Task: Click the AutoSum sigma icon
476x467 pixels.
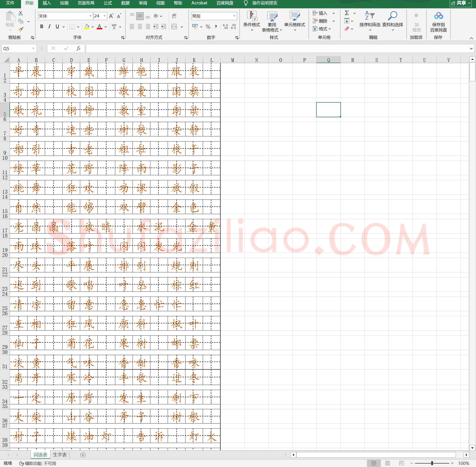Action: [347, 13]
